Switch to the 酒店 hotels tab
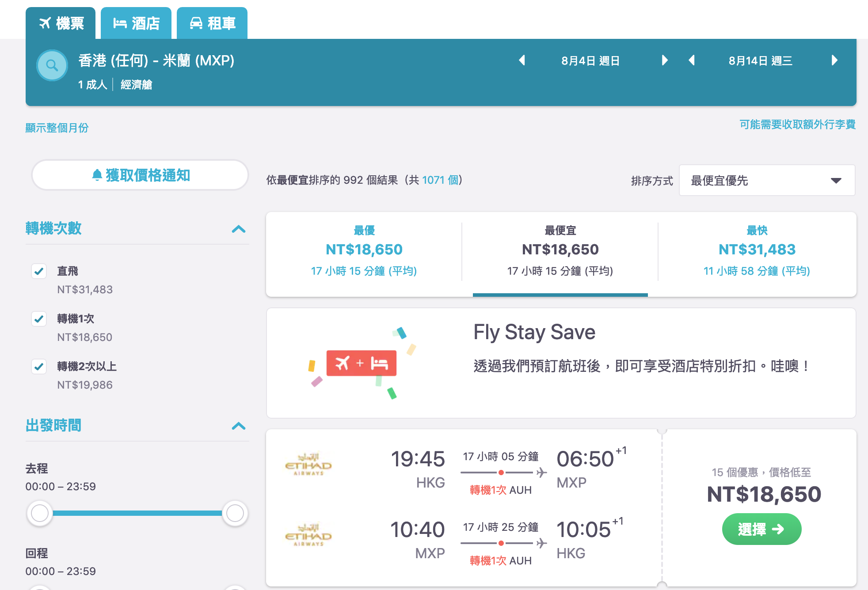 pos(136,23)
